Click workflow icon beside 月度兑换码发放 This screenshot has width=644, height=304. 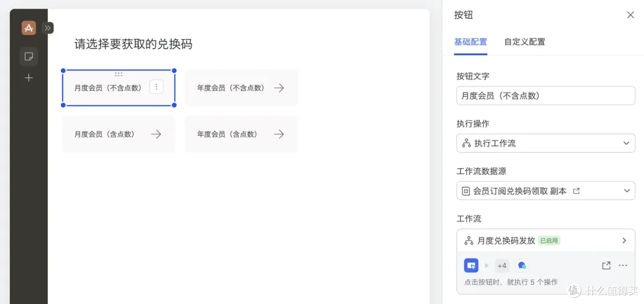[x=469, y=241]
